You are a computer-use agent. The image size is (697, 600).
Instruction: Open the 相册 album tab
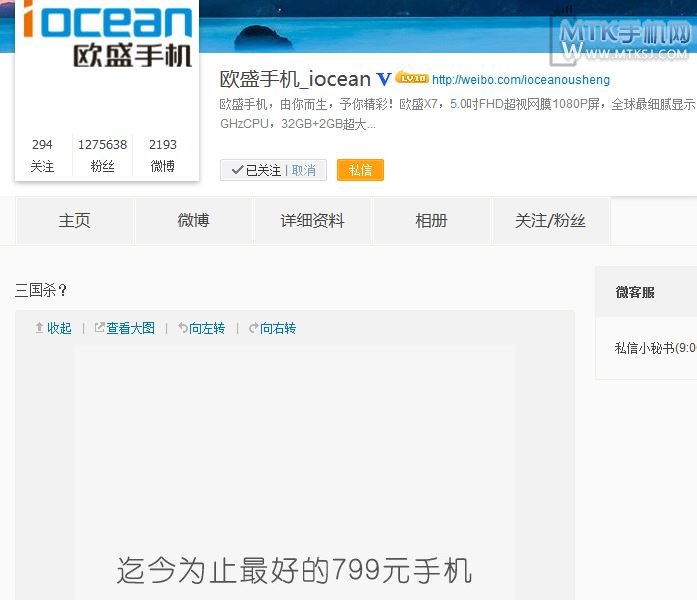point(431,220)
